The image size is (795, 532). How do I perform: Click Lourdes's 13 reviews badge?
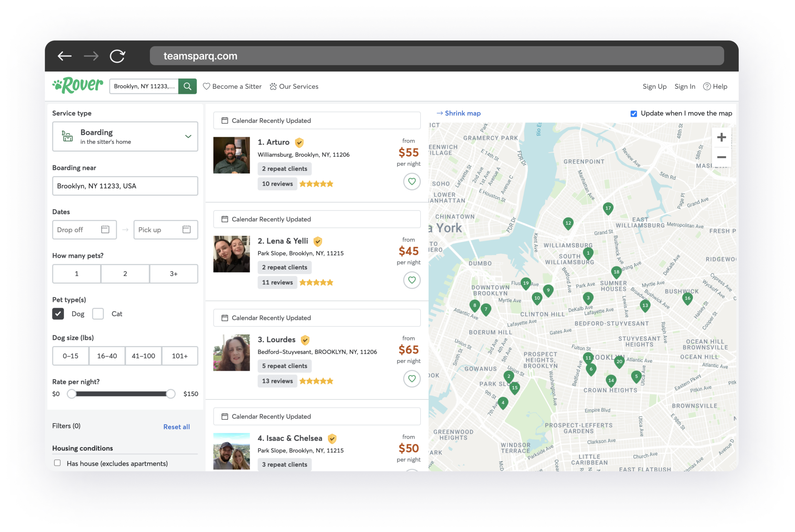277,381
